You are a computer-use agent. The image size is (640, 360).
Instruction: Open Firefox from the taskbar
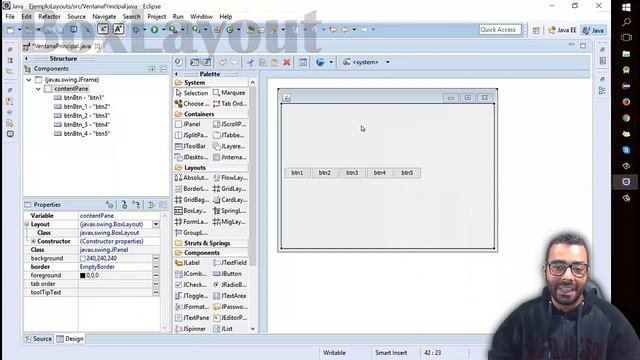(626, 102)
